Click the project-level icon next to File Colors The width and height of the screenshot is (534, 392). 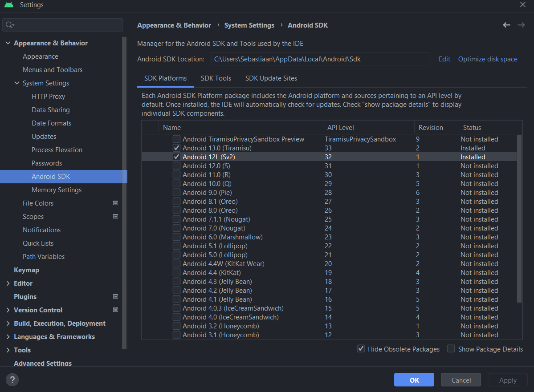click(115, 203)
